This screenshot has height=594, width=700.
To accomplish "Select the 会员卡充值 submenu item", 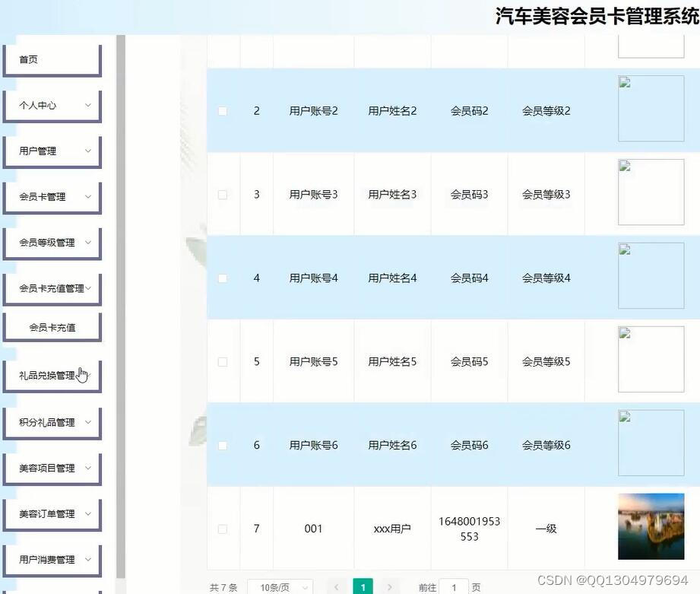I will point(52,326).
